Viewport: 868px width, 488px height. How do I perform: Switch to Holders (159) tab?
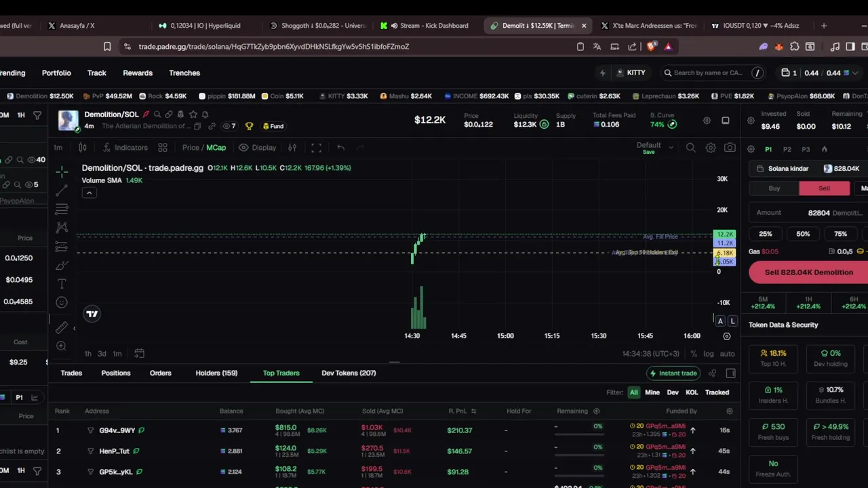point(216,373)
